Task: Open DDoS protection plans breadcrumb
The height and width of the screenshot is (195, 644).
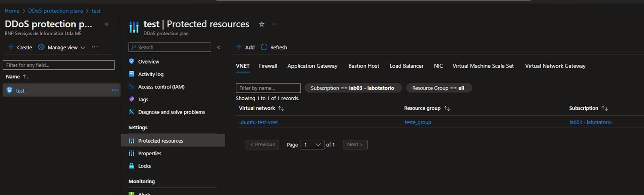Action: (55, 11)
